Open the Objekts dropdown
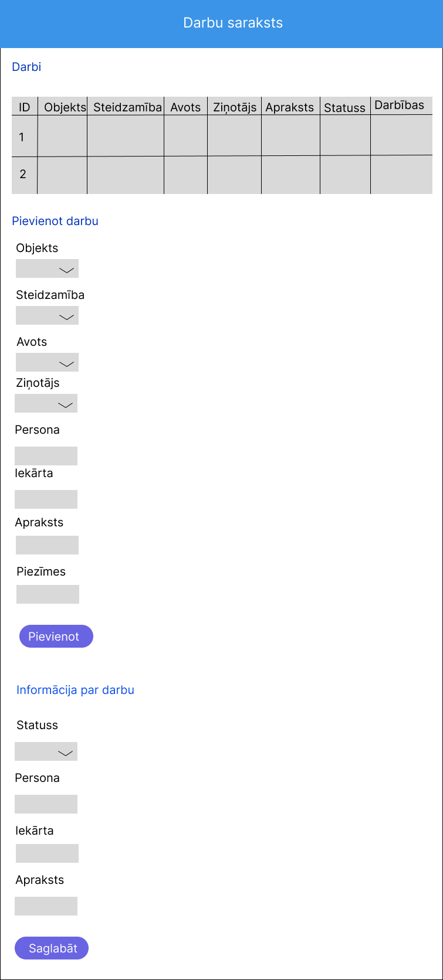Image resolution: width=443 pixels, height=980 pixels. 47,269
